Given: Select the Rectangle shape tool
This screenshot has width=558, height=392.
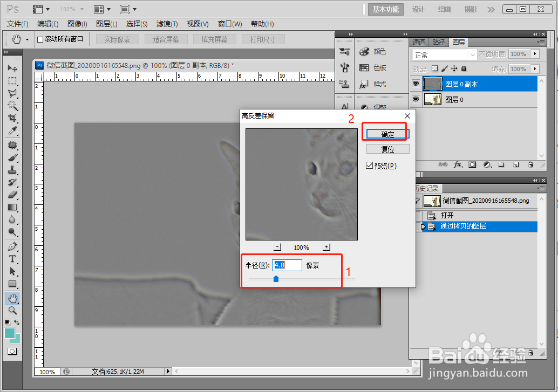Looking at the screenshot, I should tap(12, 284).
